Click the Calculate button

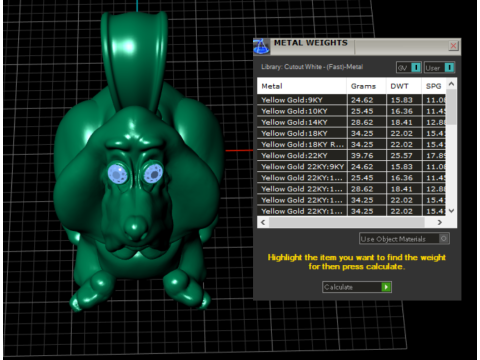pyautogui.click(x=357, y=287)
